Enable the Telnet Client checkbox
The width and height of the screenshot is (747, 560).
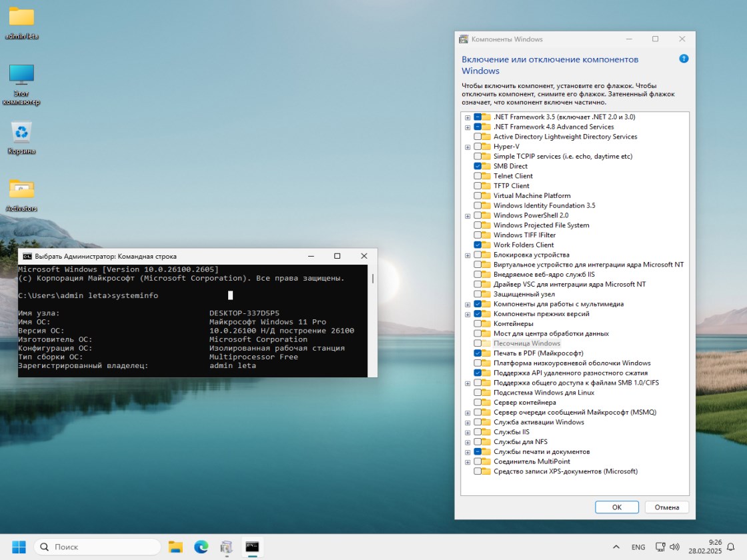pyautogui.click(x=478, y=176)
